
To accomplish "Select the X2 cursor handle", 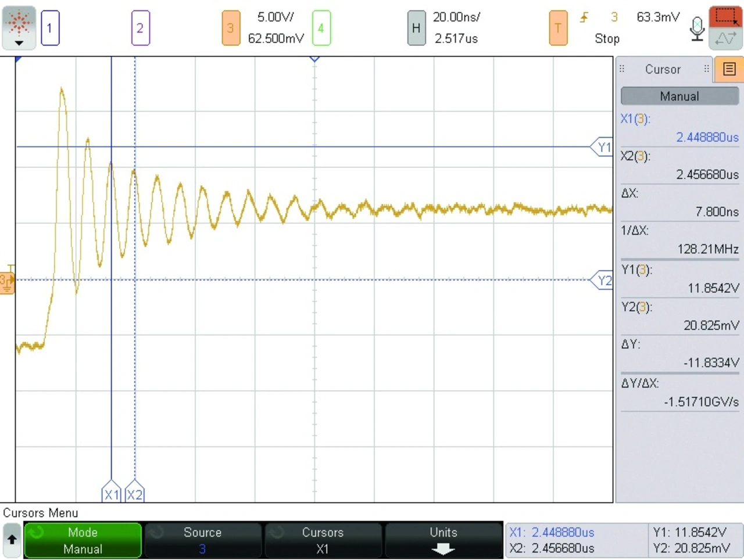I will coord(135,494).
